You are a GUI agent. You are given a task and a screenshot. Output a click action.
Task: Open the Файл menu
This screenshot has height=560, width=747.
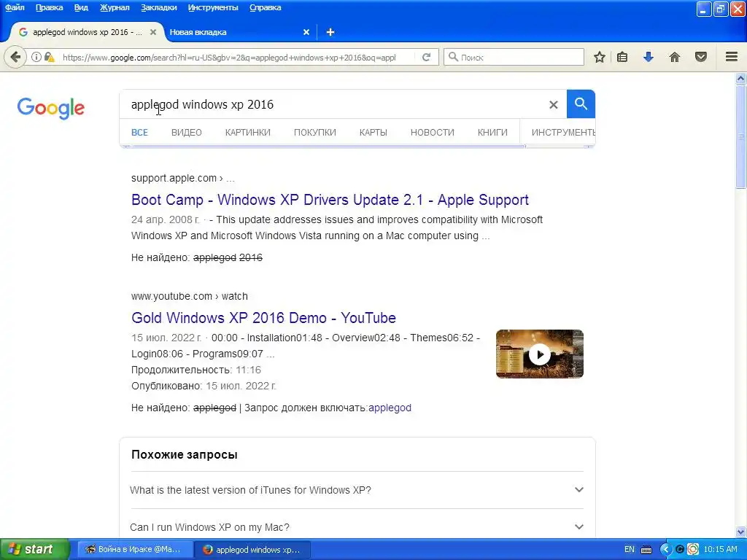pos(15,7)
